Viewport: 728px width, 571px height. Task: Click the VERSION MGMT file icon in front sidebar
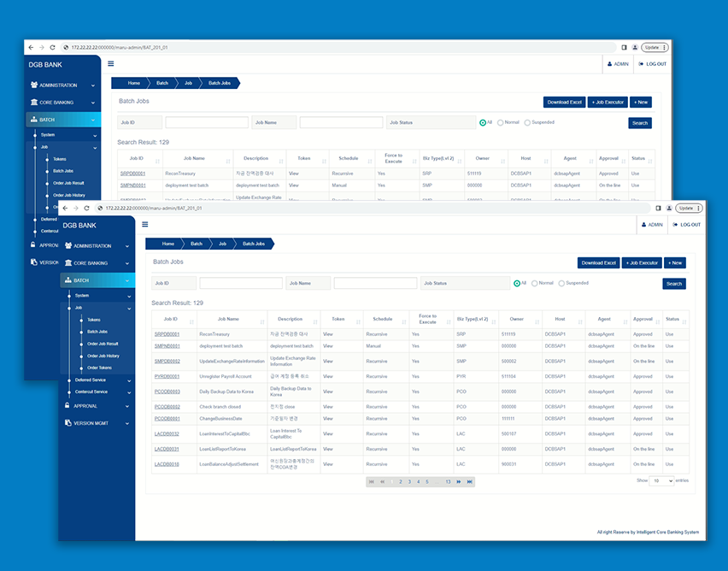coord(68,423)
